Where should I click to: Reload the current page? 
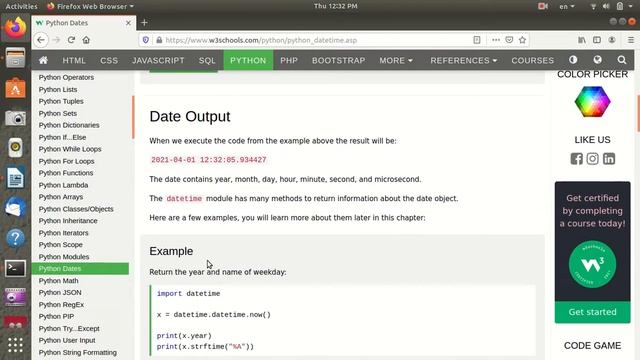(71, 40)
